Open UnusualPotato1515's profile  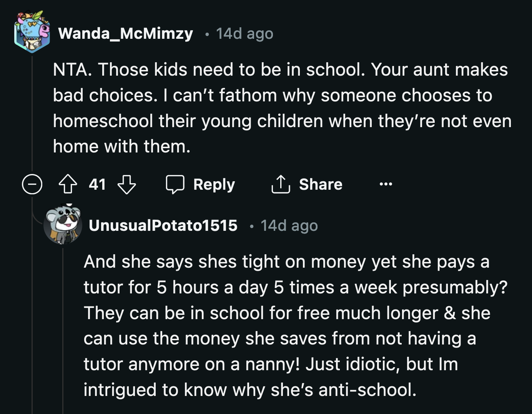(163, 225)
